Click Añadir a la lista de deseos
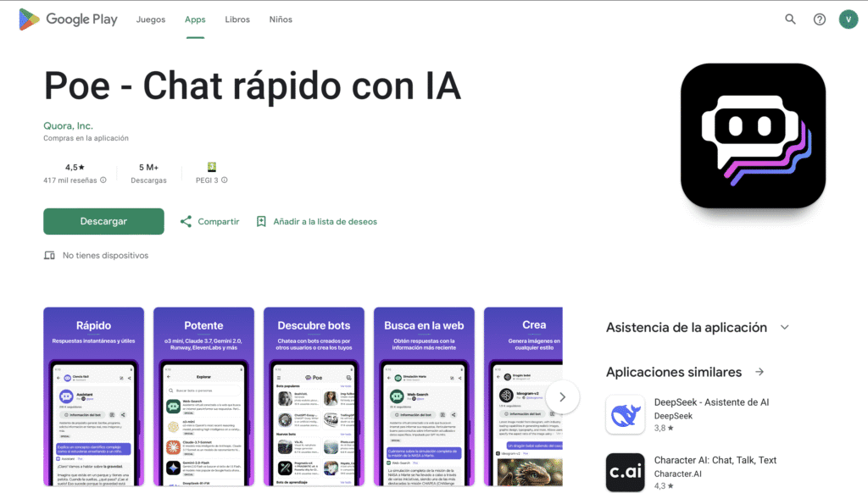Image resolution: width=868 pixels, height=493 pixels. (325, 221)
